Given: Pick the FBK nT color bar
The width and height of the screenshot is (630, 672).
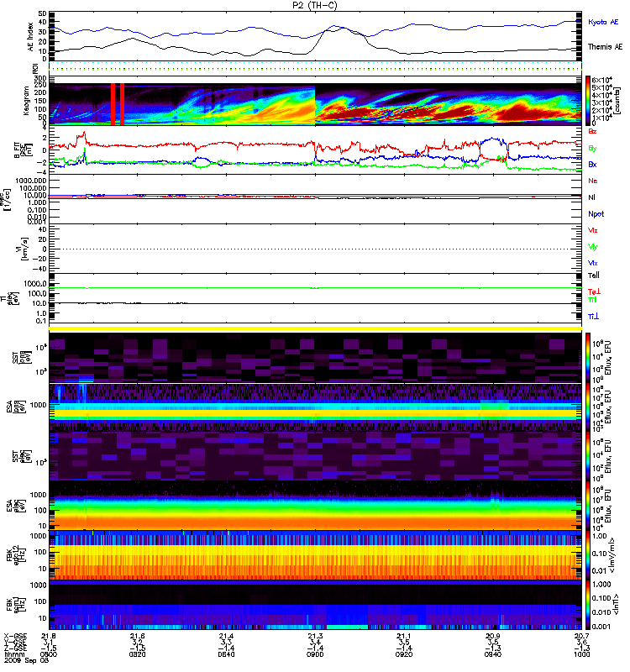Looking at the screenshot, I should [588, 605].
